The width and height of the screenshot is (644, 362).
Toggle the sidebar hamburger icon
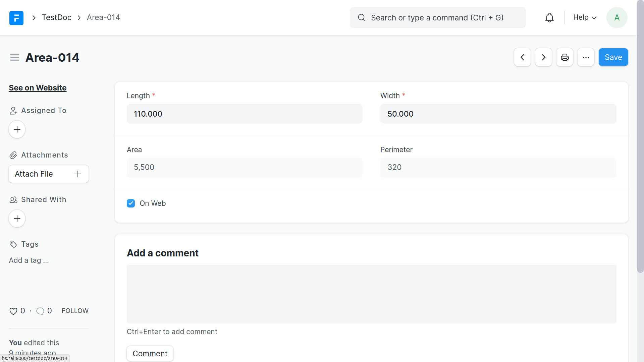pyautogui.click(x=14, y=57)
